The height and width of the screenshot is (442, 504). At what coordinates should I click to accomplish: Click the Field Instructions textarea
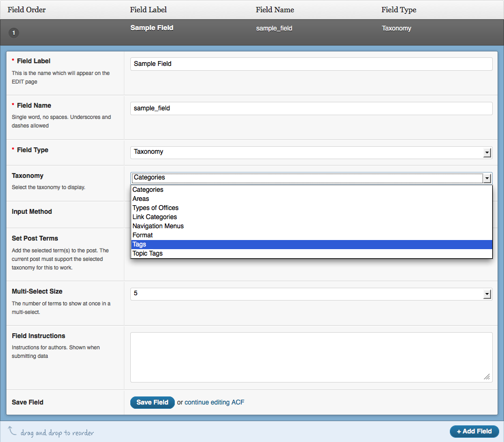[311, 357]
